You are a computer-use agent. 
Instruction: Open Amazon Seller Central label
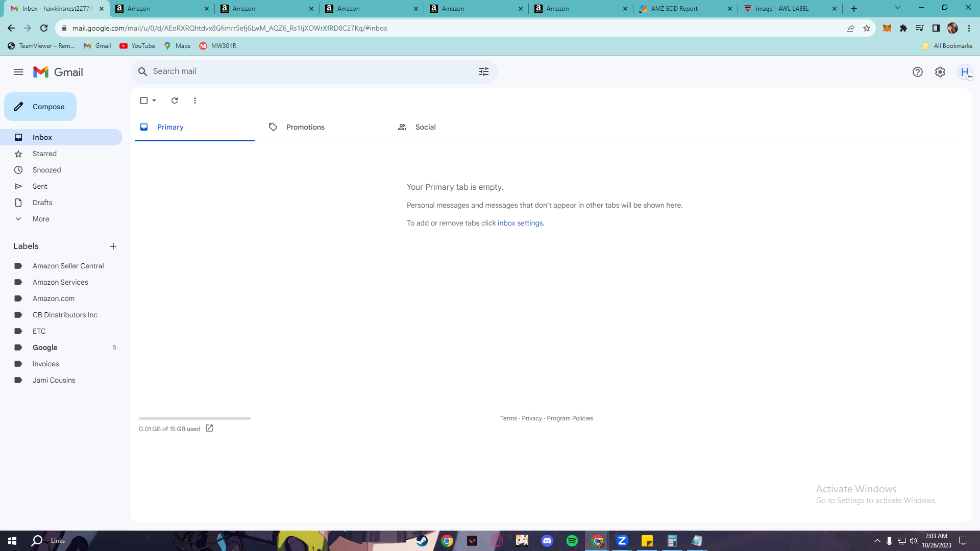click(x=61, y=266)
